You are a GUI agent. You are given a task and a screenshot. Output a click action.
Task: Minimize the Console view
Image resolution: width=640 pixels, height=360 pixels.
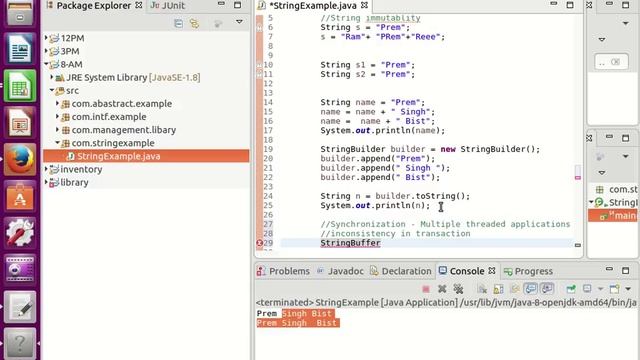point(609,269)
